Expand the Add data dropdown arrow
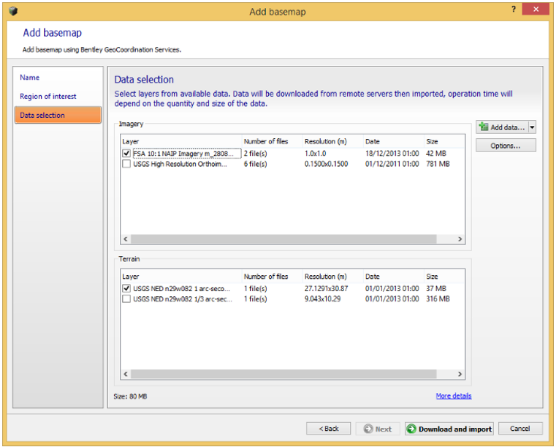 click(x=532, y=127)
